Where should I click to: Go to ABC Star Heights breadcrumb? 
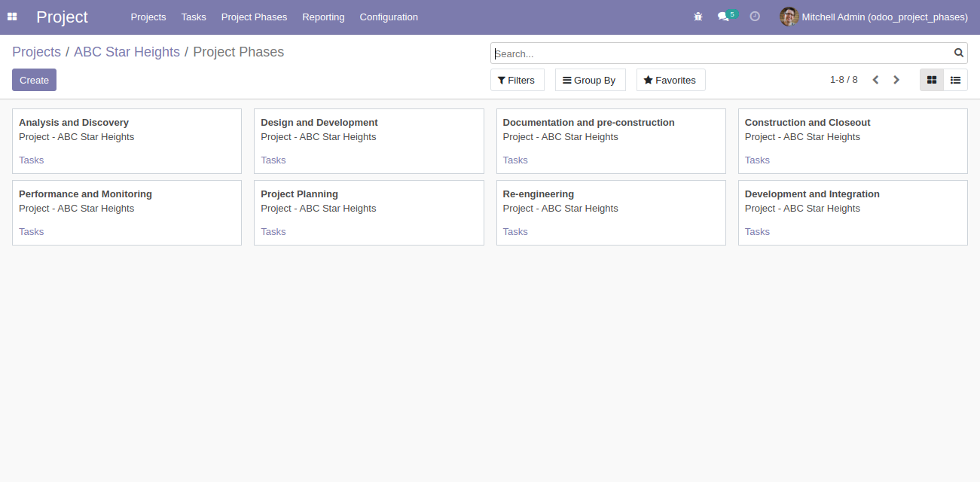(x=127, y=52)
